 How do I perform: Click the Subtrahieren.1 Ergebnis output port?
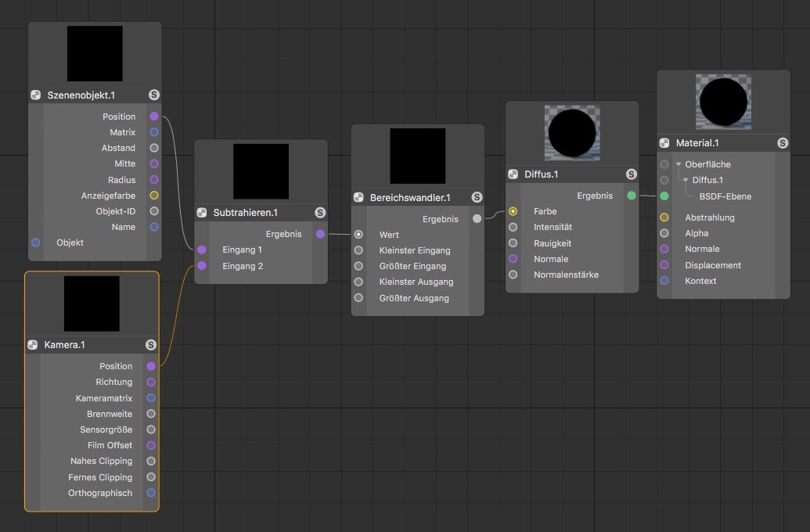(x=320, y=234)
